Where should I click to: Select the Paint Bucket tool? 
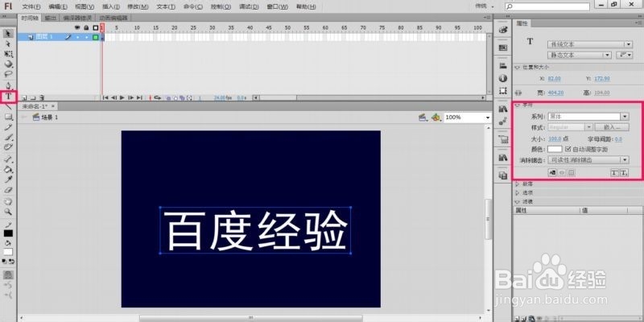click(8, 169)
